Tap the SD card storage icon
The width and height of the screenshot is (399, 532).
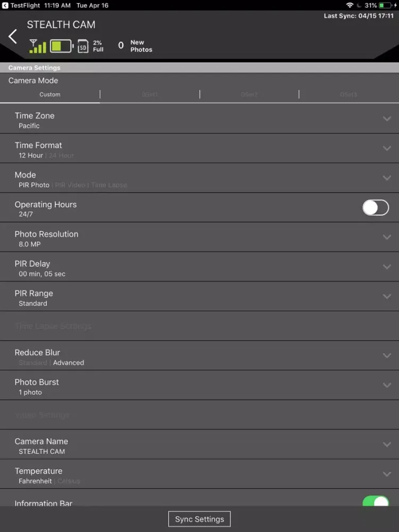(83, 46)
